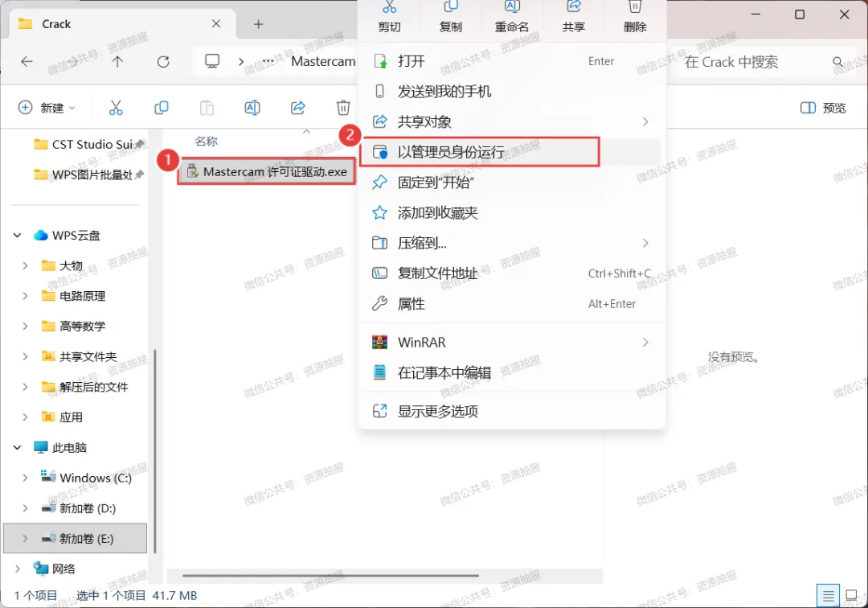Toggle the 预览 pane button
This screenshot has width=868, height=608.
point(823,108)
